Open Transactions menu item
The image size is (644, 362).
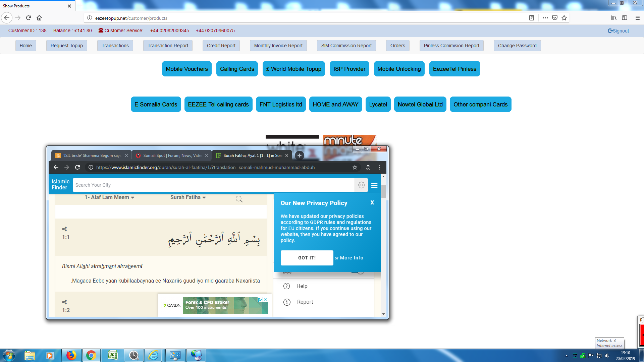tap(115, 46)
